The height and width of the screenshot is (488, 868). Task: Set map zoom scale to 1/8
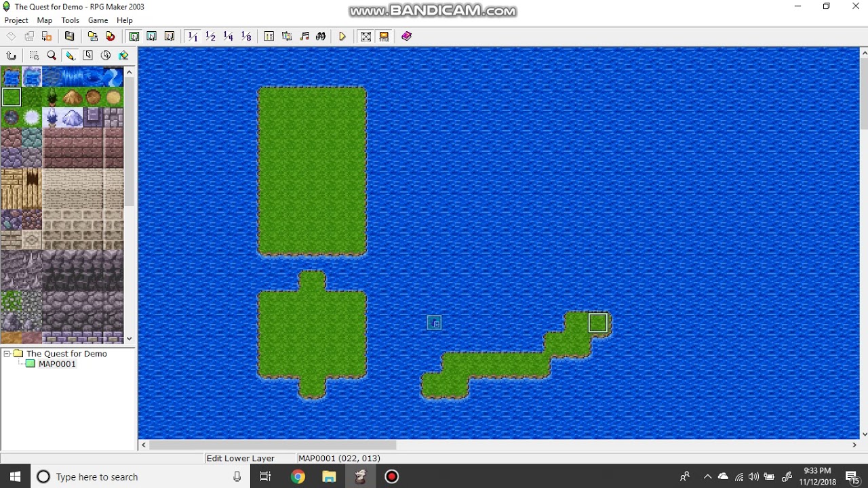point(246,37)
